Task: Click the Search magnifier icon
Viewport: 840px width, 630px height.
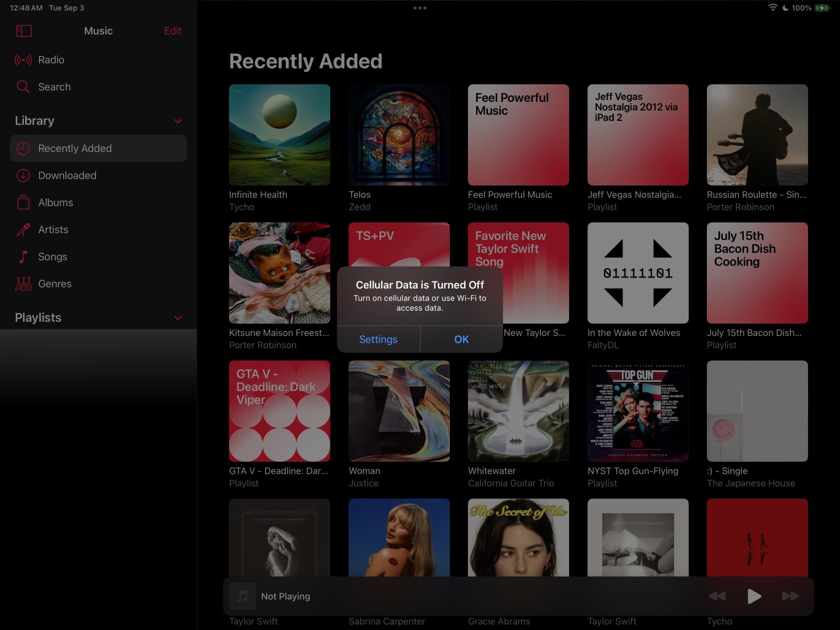Action: 23,87
